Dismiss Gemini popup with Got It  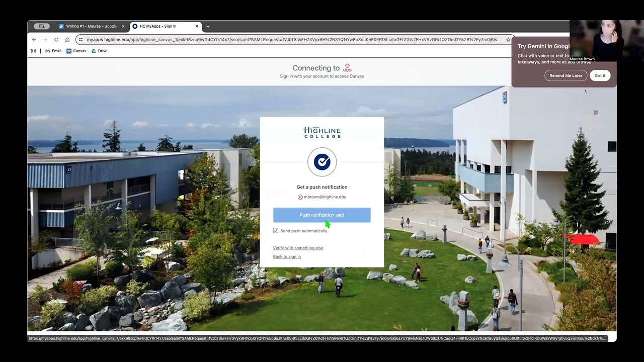click(600, 75)
